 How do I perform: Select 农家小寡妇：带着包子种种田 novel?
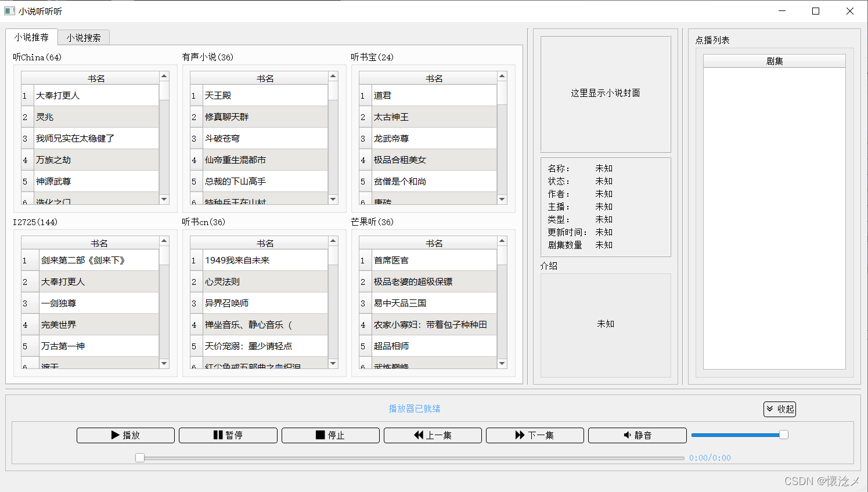pos(434,324)
